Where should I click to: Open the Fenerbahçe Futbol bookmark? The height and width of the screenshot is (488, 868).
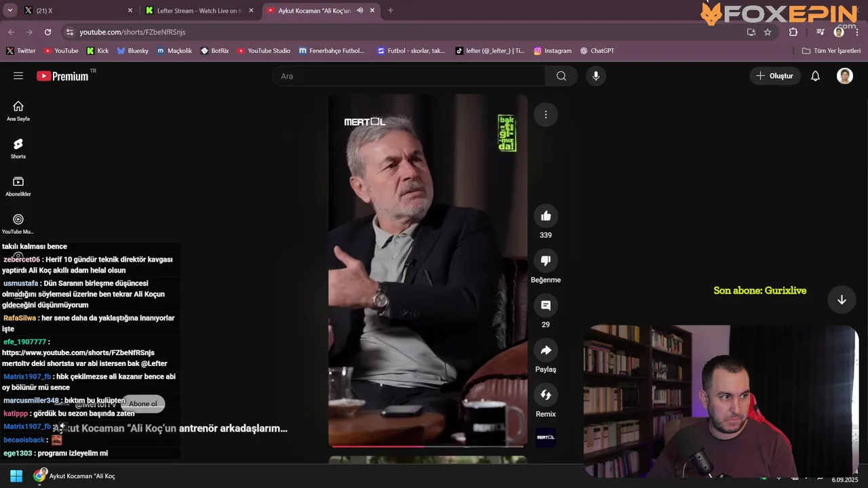pos(332,51)
